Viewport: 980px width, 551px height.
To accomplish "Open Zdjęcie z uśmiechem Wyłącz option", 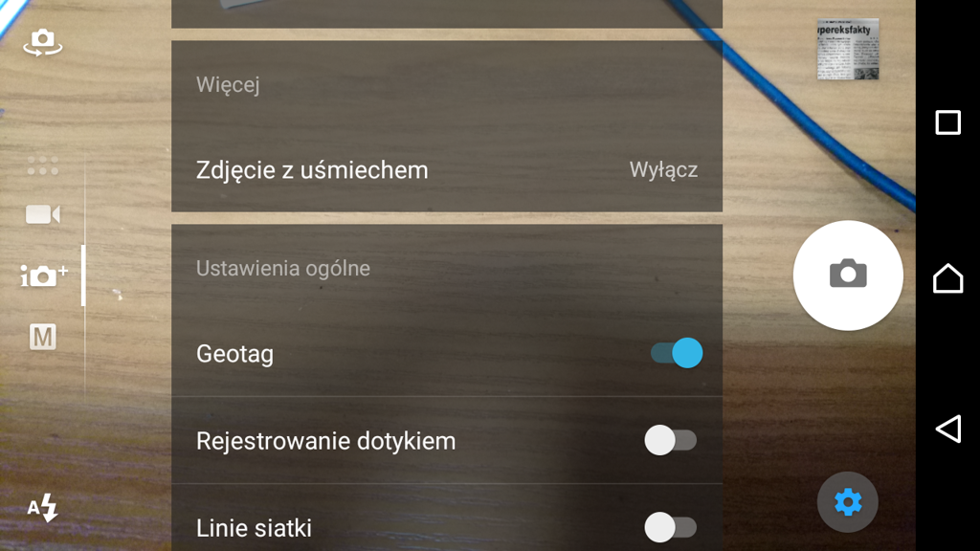I will 663,170.
